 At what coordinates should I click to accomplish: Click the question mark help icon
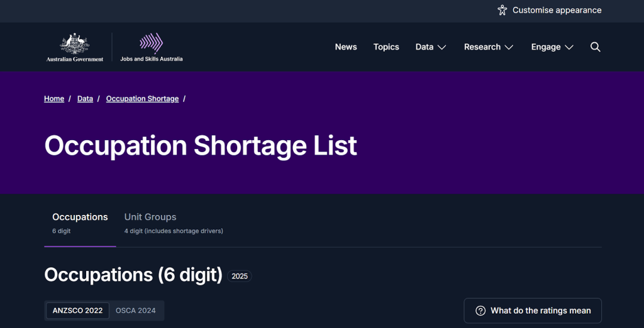[480, 310]
